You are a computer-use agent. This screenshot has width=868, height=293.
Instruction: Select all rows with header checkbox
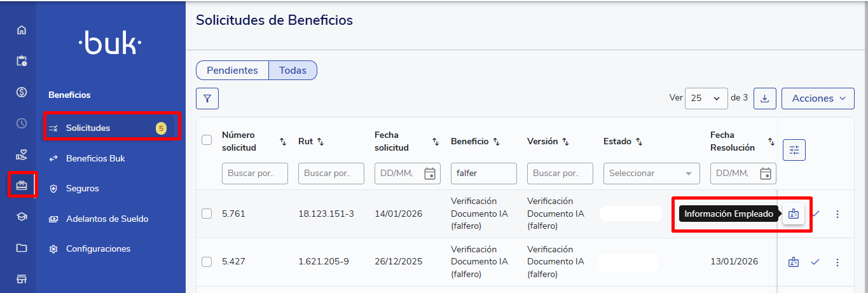click(207, 140)
